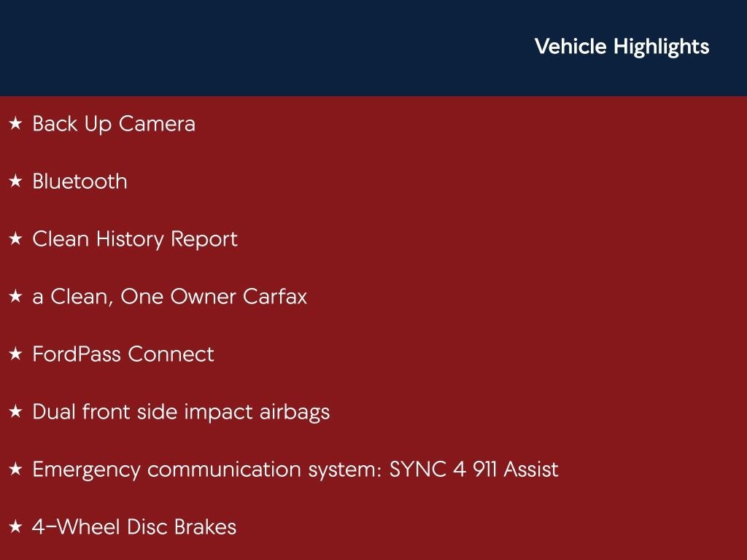Select the SYNC 4 911 Assist phrase
This screenshot has height=560, width=747.
[x=474, y=470]
